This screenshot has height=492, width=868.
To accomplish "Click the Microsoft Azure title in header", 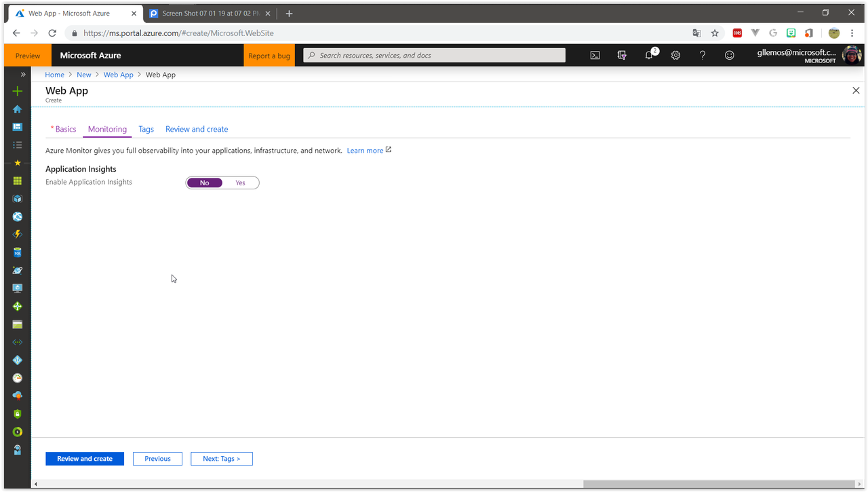I will click(91, 56).
